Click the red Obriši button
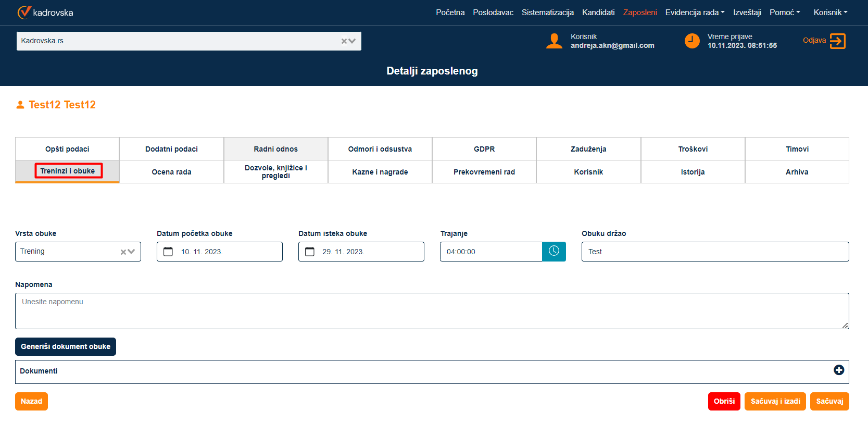 (x=724, y=401)
